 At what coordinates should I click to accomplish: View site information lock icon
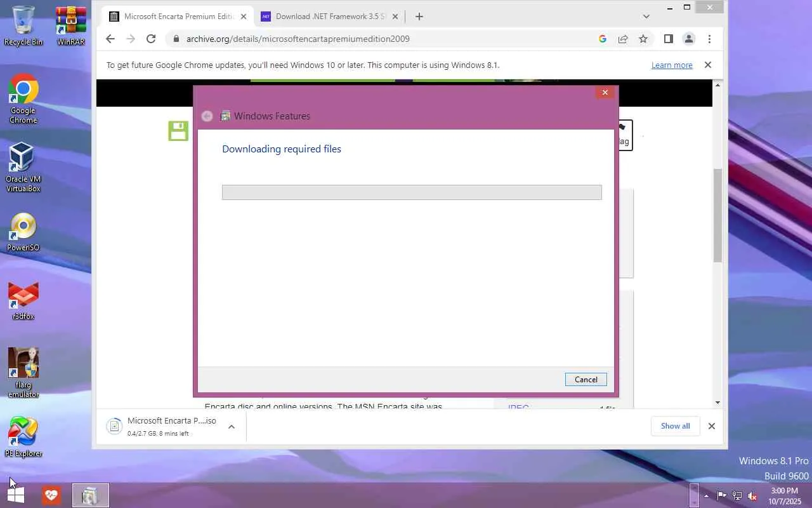point(176,39)
